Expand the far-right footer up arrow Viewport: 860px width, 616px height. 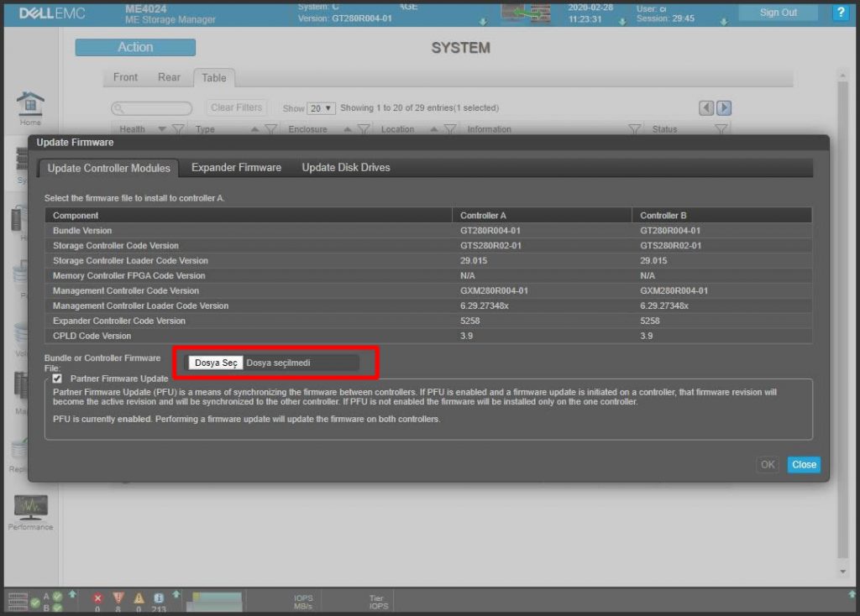(852, 594)
